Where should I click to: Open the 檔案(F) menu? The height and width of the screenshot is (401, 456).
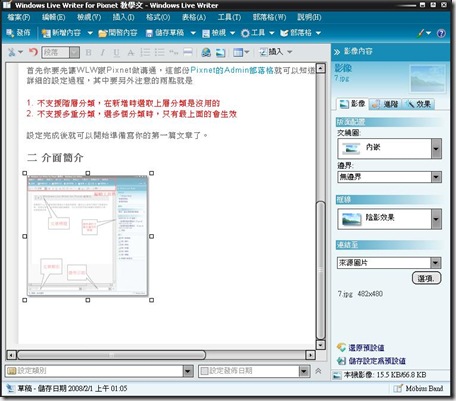19,17
